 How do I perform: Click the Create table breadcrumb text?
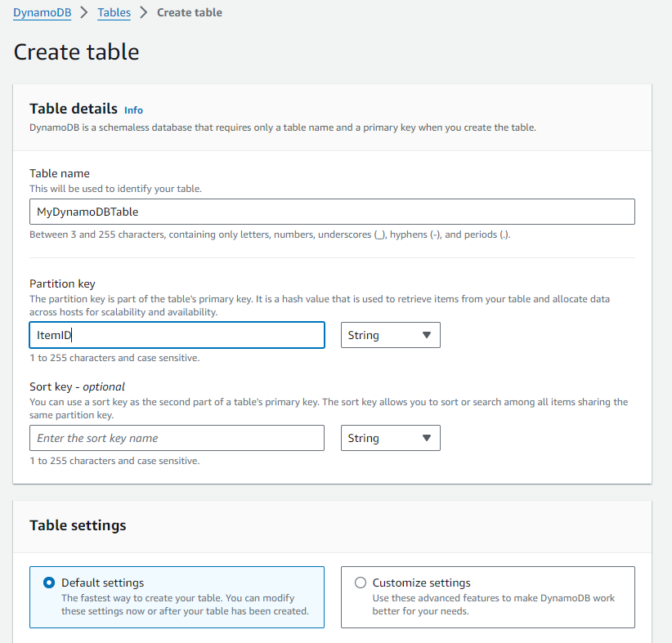[190, 12]
